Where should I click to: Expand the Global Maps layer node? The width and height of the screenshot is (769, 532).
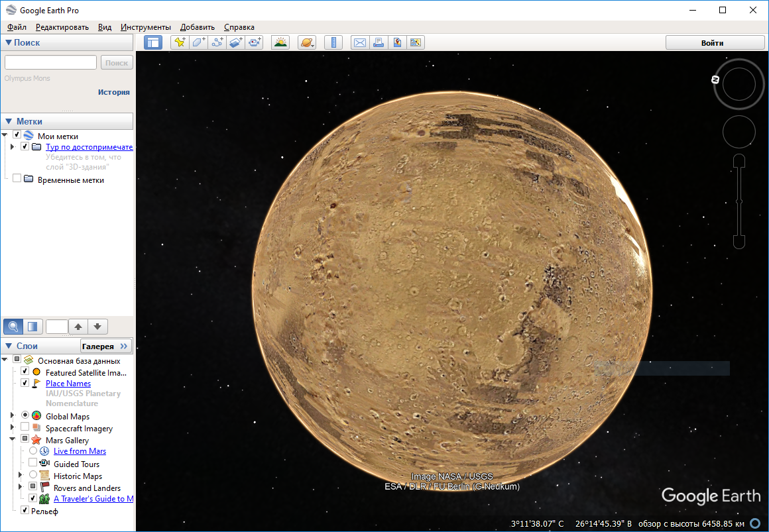tap(13, 415)
